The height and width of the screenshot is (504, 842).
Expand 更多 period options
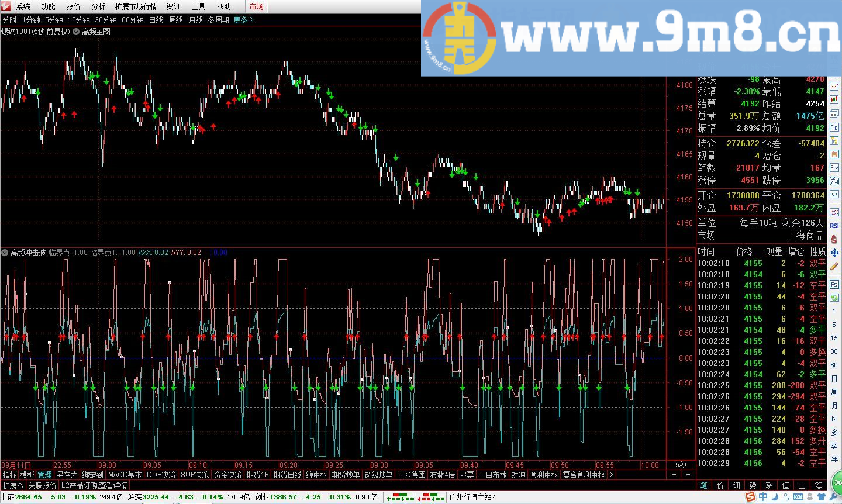point(243,20)
